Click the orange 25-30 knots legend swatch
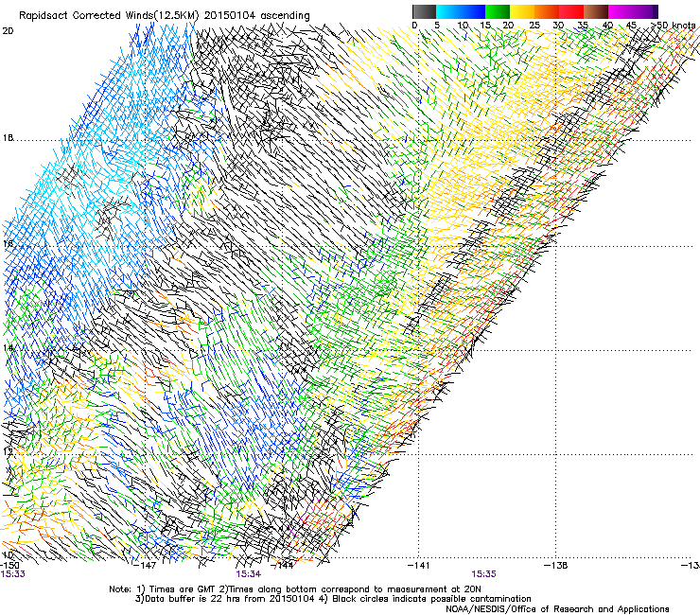The height and width of the screenshot is (615, 700). pos(547,11)
